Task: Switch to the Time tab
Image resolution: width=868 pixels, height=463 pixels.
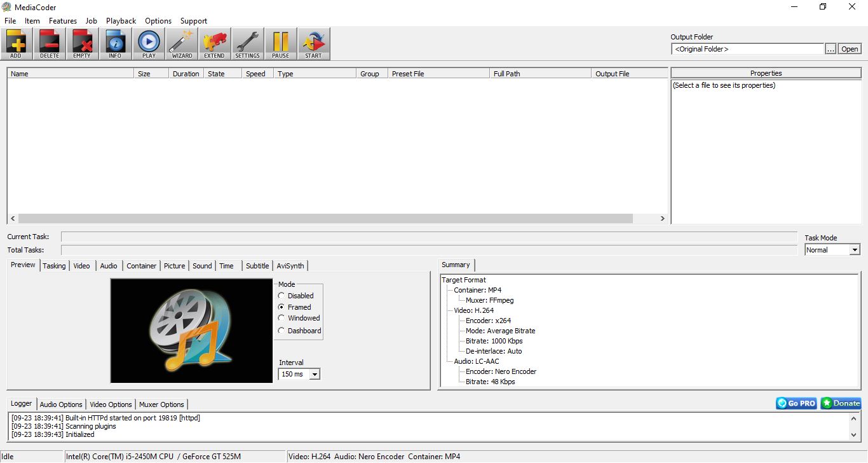Action: [227, 266]
